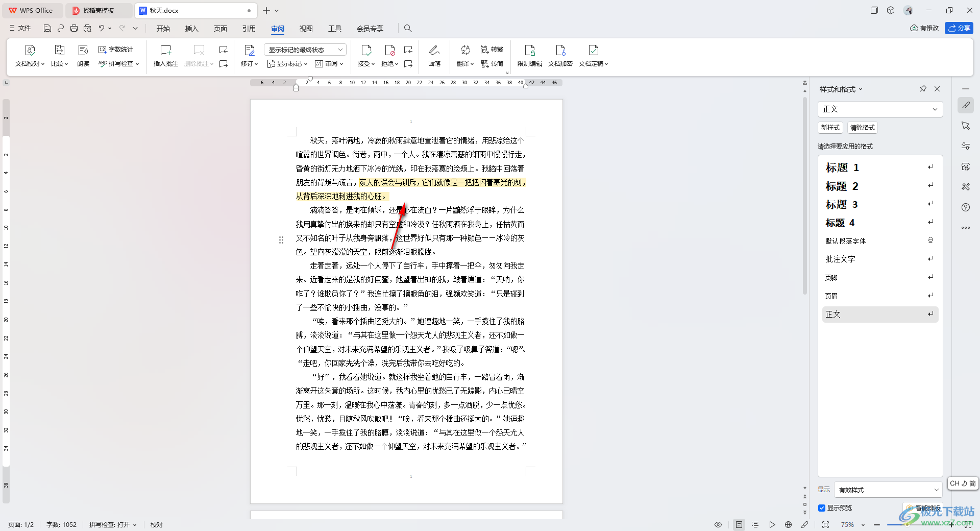
Task: Click the zoom out minus button
Action: coord(877,525)
